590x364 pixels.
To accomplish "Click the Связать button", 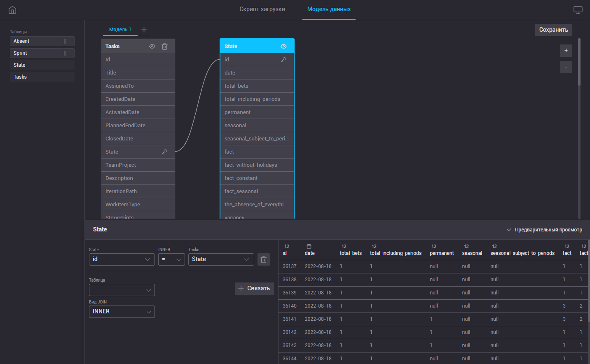I will point(254,288).
